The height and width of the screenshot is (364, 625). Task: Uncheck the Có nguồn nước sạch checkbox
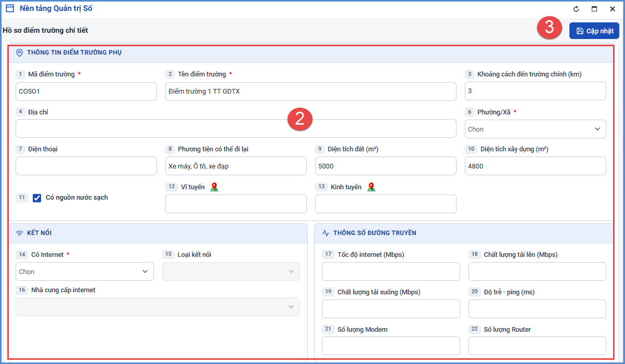[x=37, y=198]
